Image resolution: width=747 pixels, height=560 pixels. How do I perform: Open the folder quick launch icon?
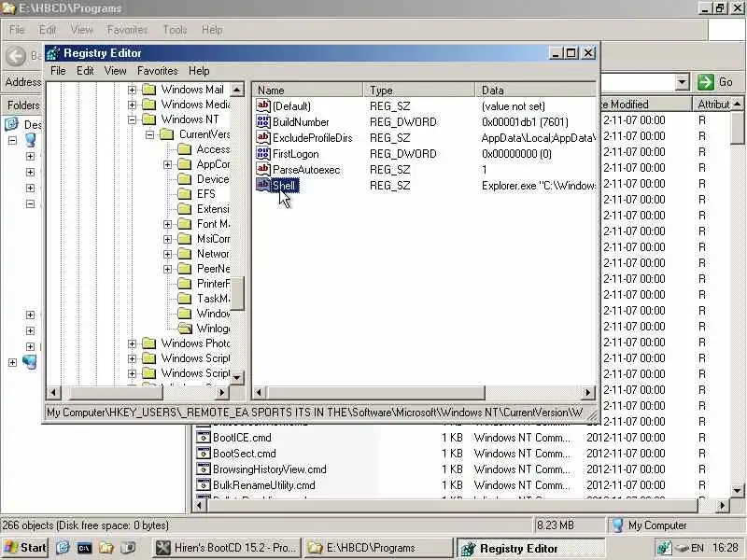[x=106, y=548]
